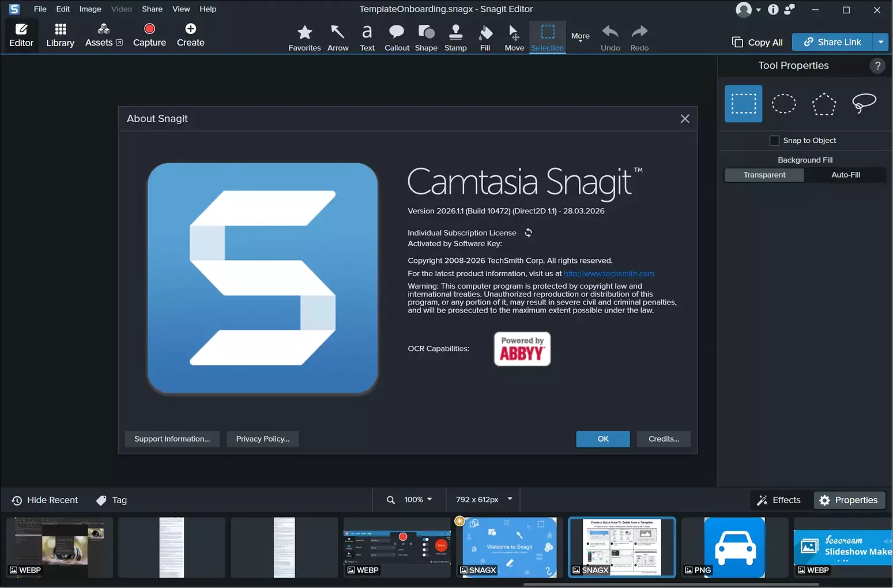The height and width of the screenshot is (588, 893).
Task: Visit the techsmith.com link
Action: [608, 274]
